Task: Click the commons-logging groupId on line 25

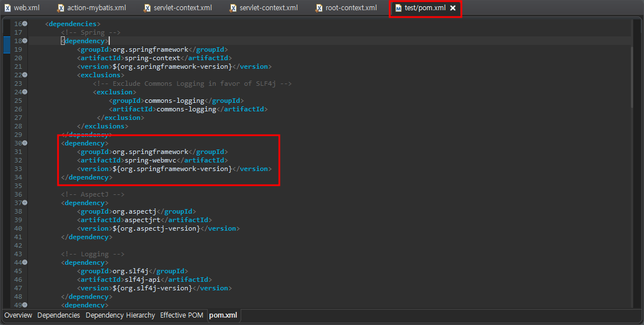Action: click(x=175, y=101)
